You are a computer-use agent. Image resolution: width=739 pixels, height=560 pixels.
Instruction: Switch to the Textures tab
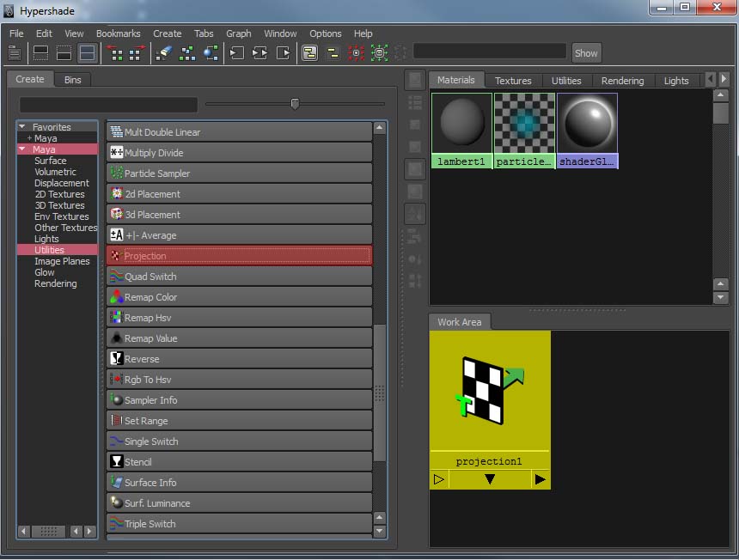[513, 81]
